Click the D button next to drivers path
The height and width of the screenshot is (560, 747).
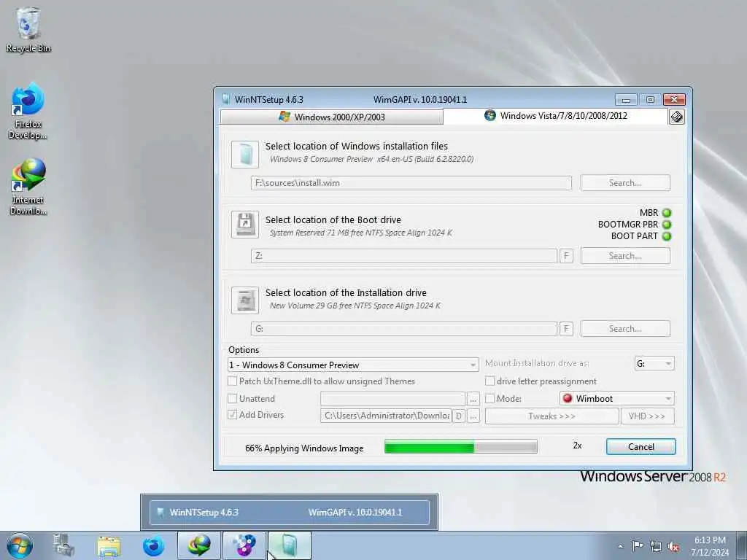click(x=458, y=416)
